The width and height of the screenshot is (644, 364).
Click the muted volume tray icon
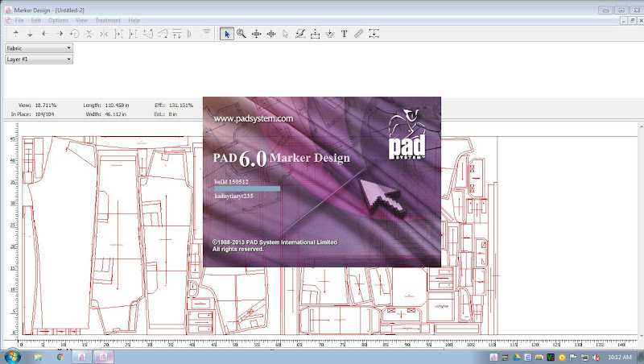coord(596,358)
